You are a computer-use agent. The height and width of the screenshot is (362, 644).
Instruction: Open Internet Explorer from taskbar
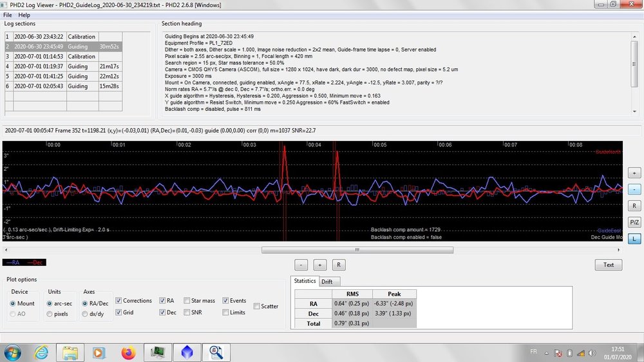click(x=41, y=352)
